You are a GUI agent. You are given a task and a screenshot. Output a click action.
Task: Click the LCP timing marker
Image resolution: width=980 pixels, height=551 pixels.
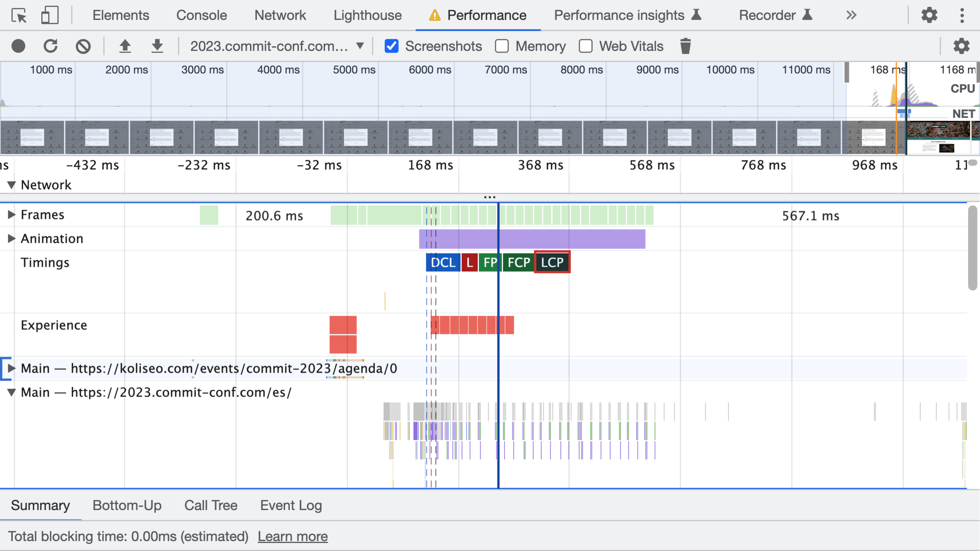coord(552,262)
